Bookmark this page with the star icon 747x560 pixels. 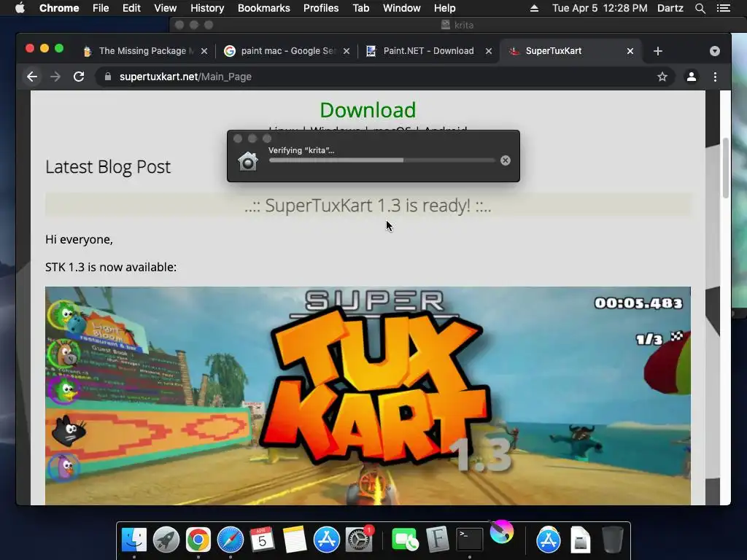coord(662,77)
